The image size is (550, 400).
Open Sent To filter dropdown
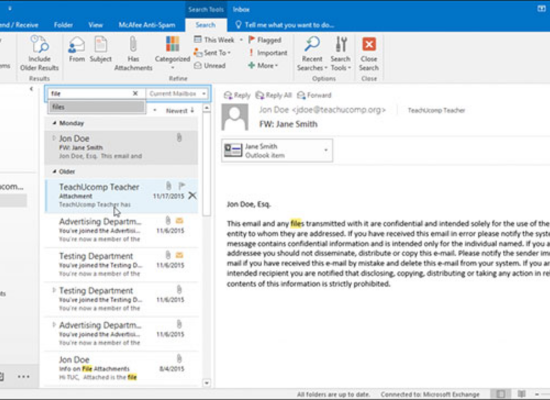tap(213, 53)
